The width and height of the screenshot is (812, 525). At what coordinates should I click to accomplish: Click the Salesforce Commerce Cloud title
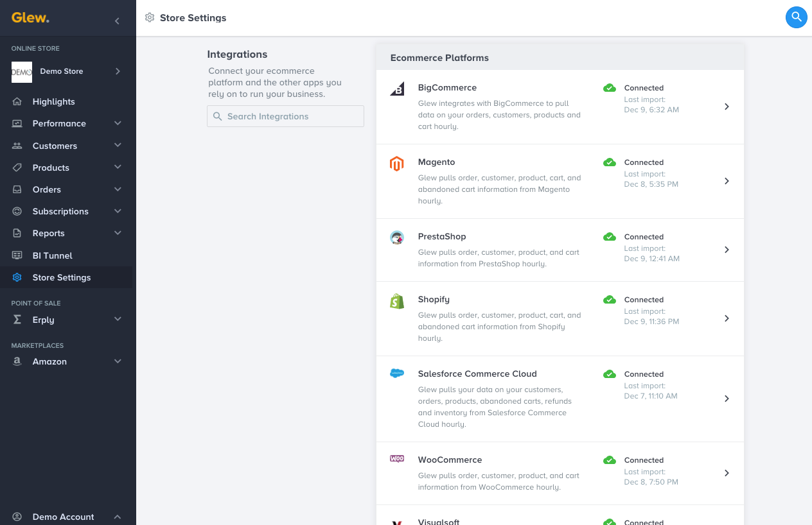[x=477, y=374]
